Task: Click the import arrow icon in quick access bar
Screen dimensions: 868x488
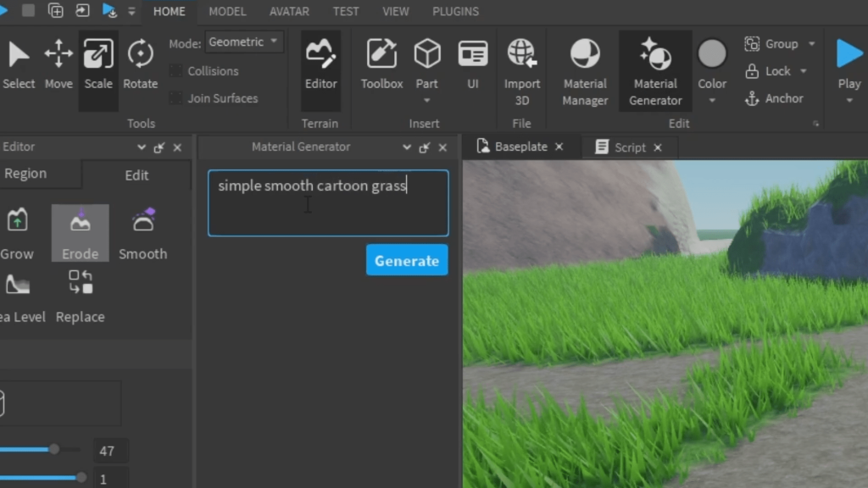Action: [82, 10]
